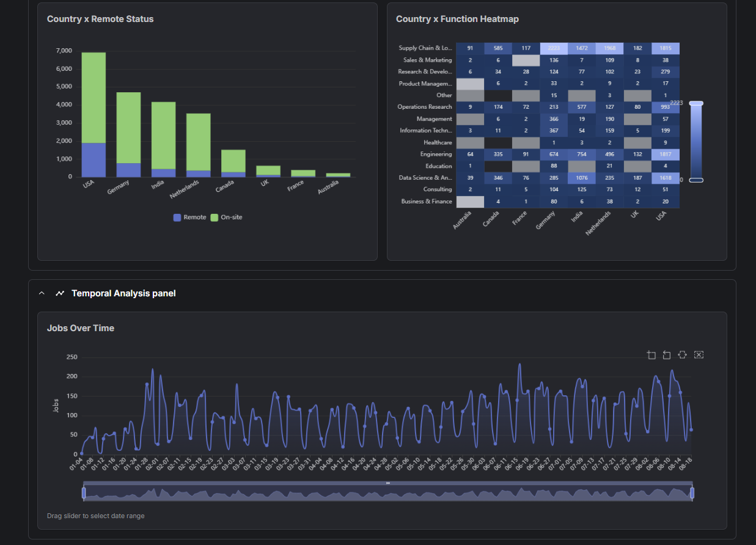Click the heatmap color scale upper handle
Screen dimensions: 756x545
point(696,103)
